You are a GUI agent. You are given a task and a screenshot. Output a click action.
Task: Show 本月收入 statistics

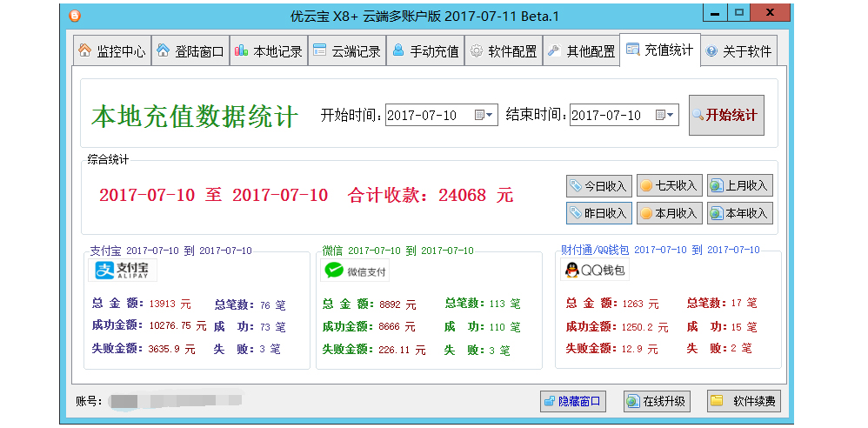click(x=670, y=213)
